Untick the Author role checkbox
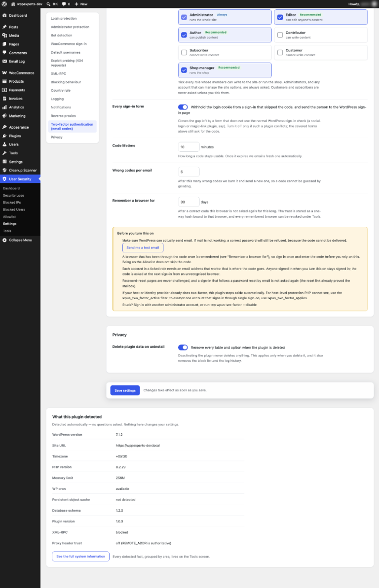 (184, 35)
